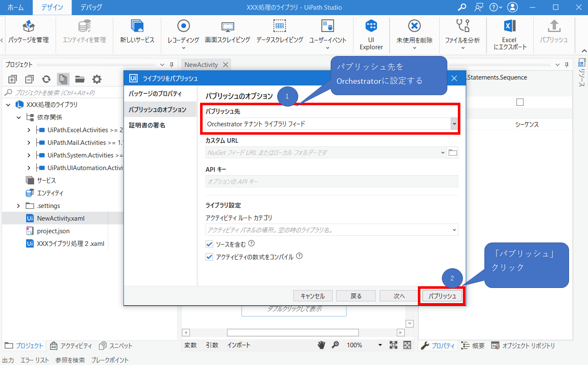Screen dimensions: 588x365
Task: Open the エラー リスト panel
Action: click(35, 360)
